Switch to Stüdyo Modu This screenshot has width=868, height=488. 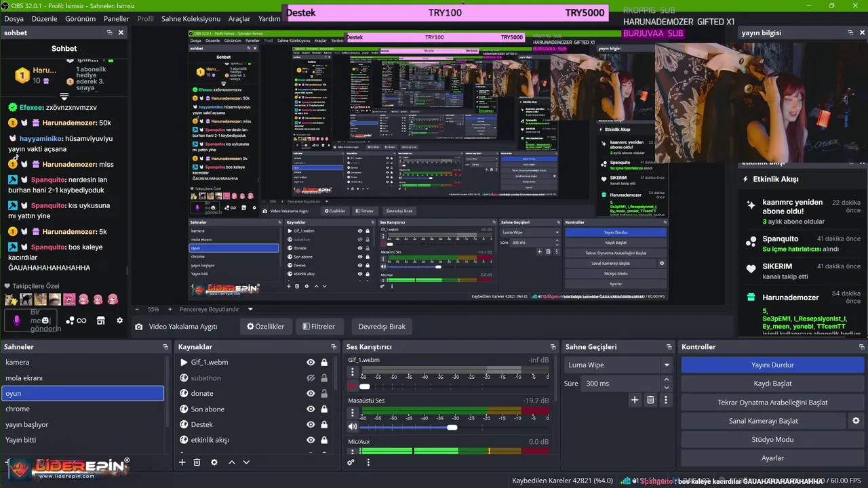click(x=772, y=439)
